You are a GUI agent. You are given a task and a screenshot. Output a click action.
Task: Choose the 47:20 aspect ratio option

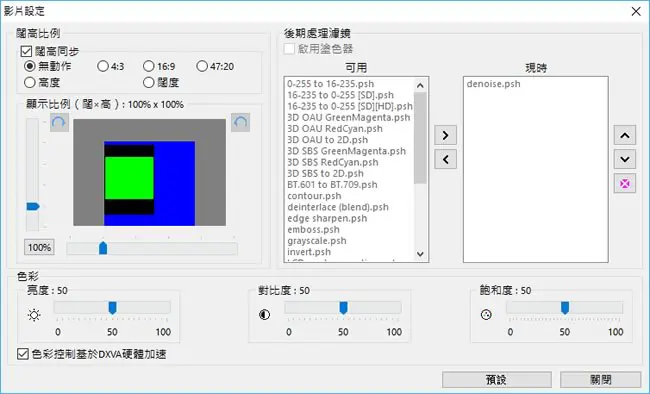(202, 66)
